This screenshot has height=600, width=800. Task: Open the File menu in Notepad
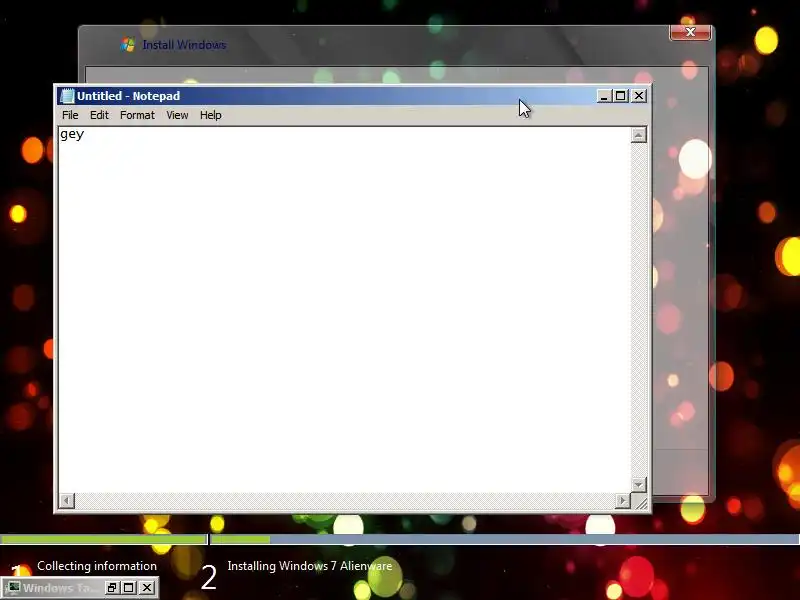[70, 115]
